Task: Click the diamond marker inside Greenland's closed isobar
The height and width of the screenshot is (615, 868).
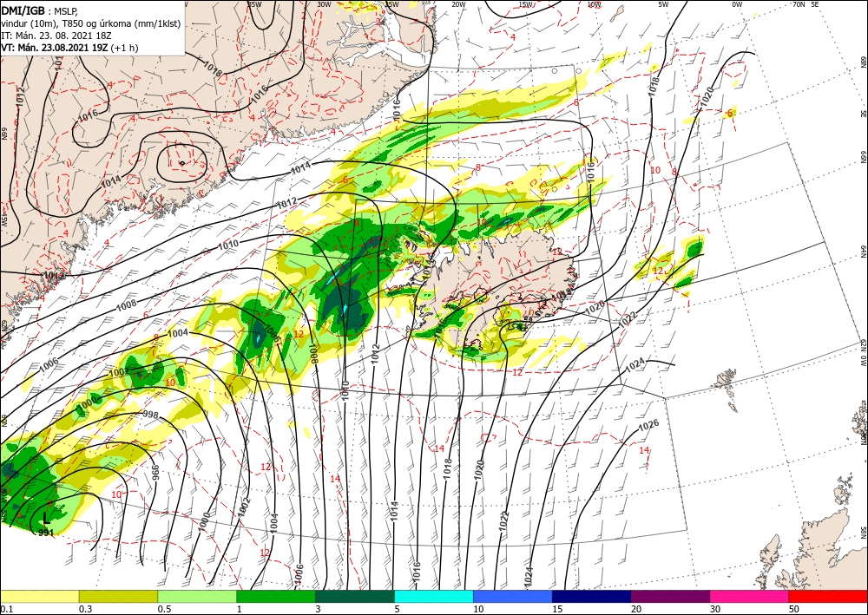Action: (x=182, y=162)
